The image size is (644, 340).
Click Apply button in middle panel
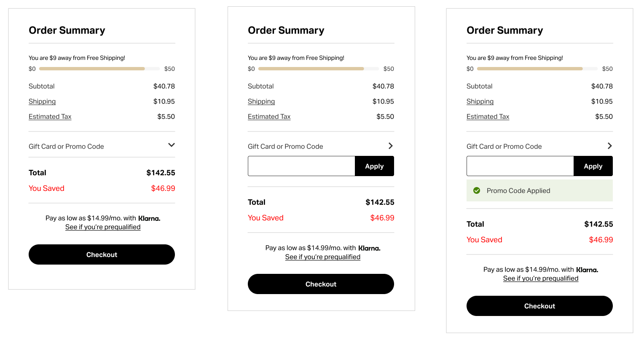(374, 166)
